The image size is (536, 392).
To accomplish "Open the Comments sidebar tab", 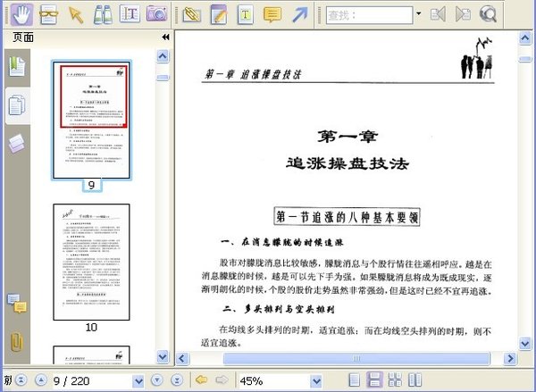I will coord(17,304).
